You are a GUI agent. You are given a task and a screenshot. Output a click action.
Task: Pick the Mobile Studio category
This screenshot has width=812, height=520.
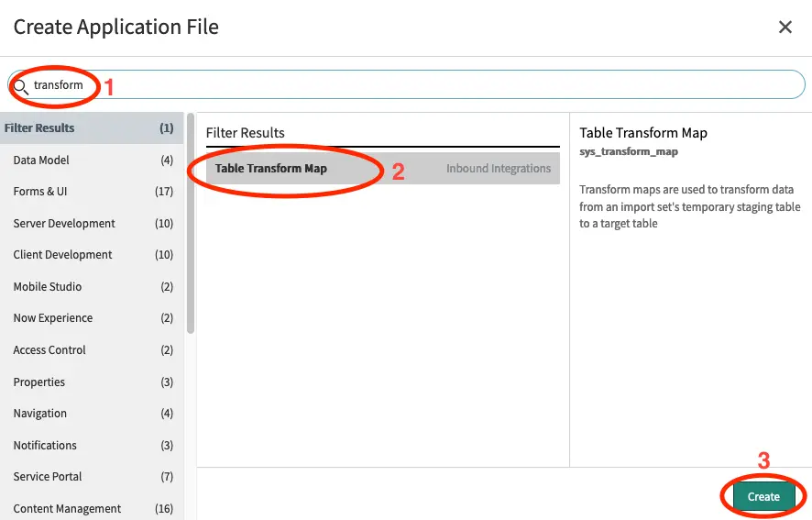tap(90, 287)
